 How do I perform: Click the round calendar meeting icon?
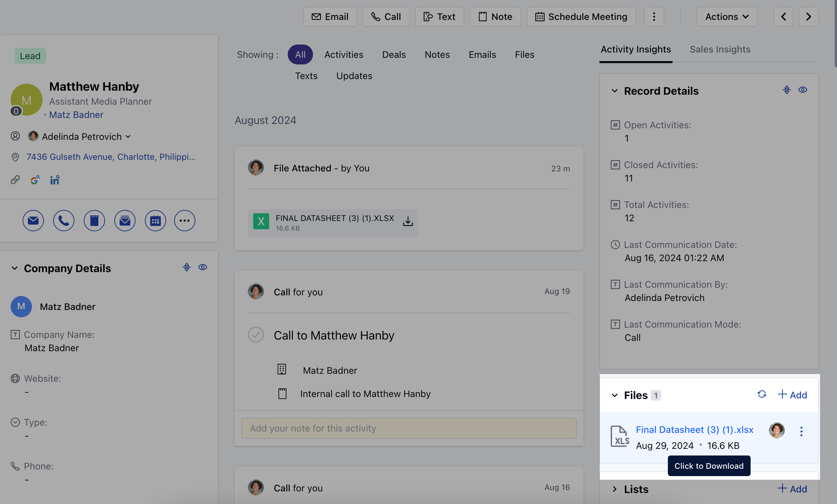155,221
